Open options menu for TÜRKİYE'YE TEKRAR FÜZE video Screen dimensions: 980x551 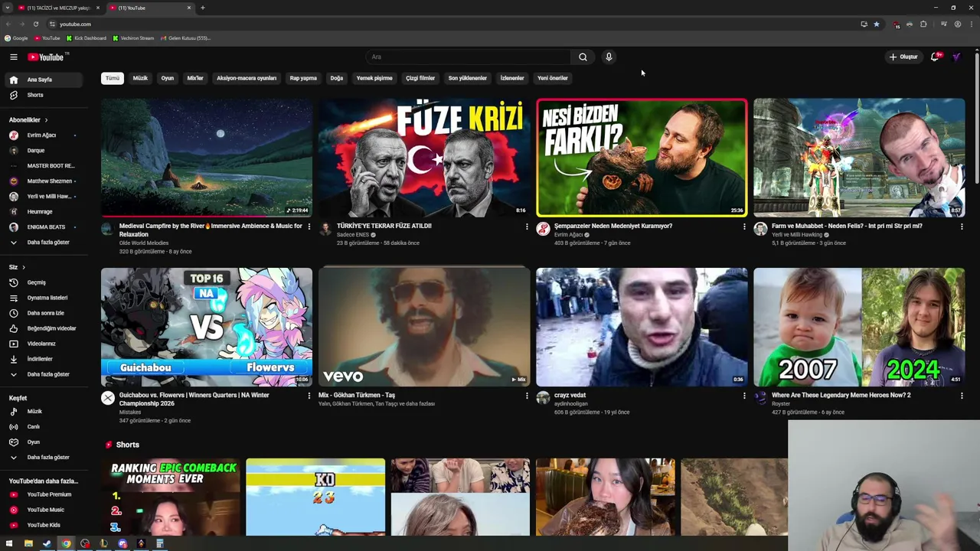[526, 227]
